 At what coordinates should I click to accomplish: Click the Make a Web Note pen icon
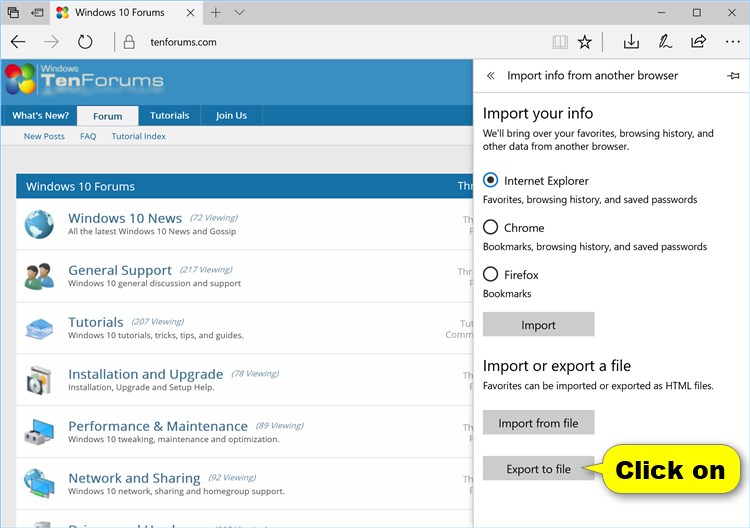coord(665,42)
